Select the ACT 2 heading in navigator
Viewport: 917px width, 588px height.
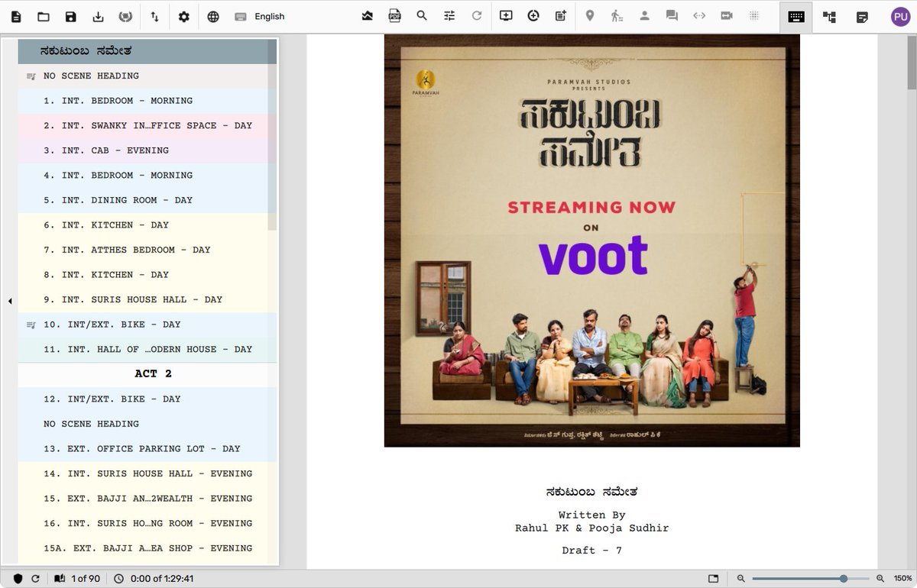(147, 373)
